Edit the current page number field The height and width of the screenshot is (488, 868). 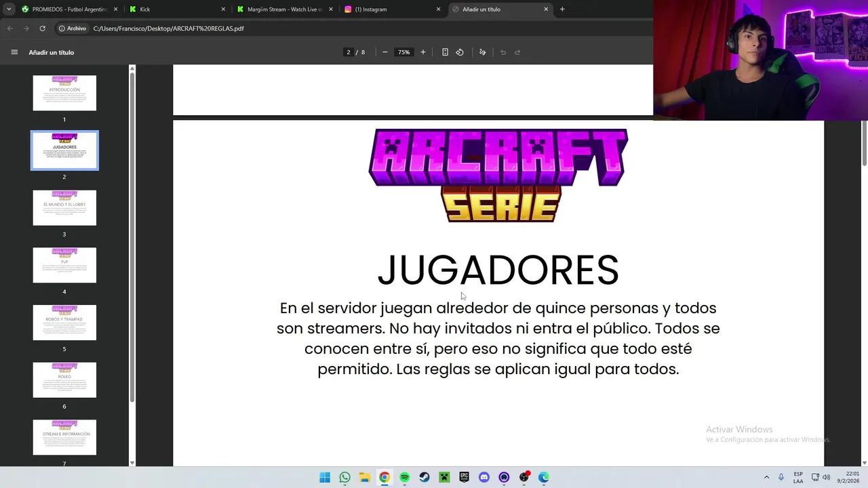tap(349, 52)
